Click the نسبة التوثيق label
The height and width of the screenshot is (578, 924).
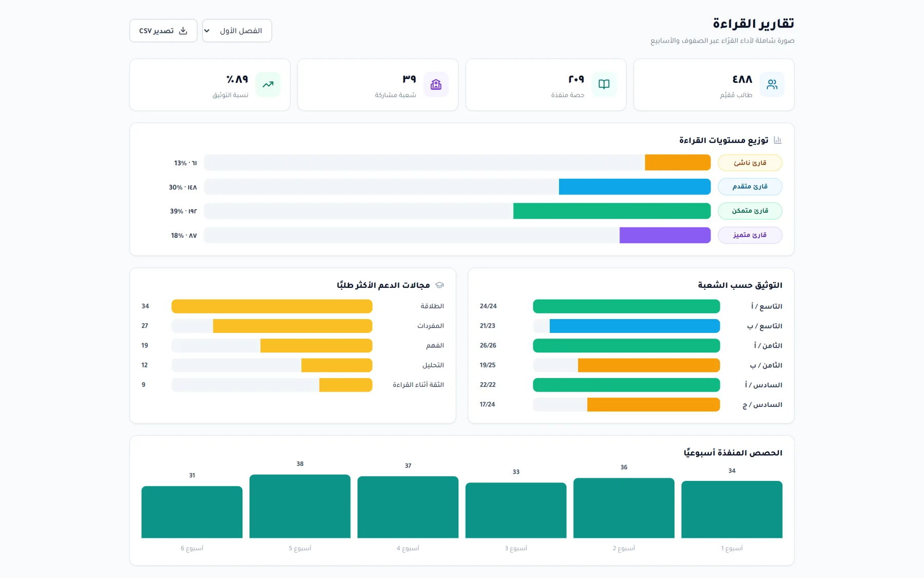pos(230,95)
